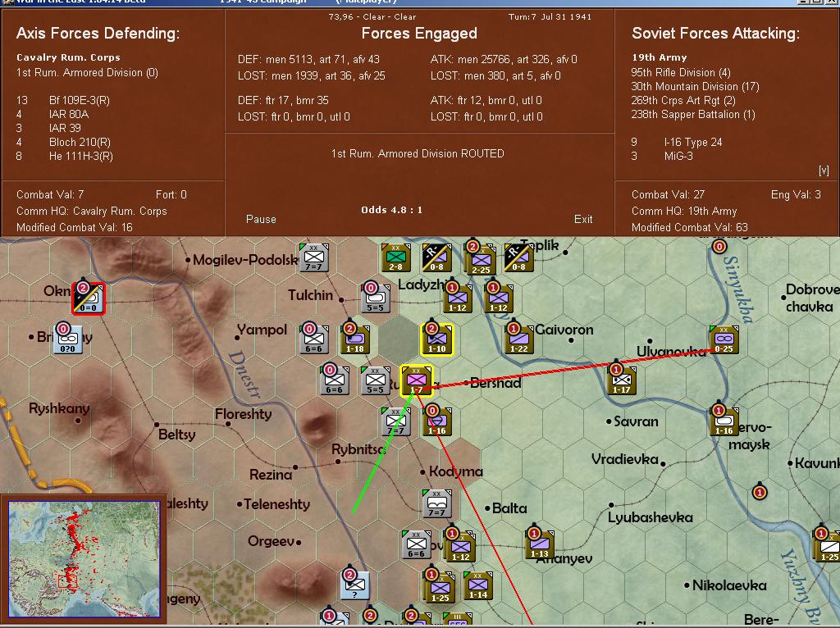840x628 pixels.
Task: Click 'Comm HQ: Cavalry Rum. Corps' line
Action: [x=92, y=211]
